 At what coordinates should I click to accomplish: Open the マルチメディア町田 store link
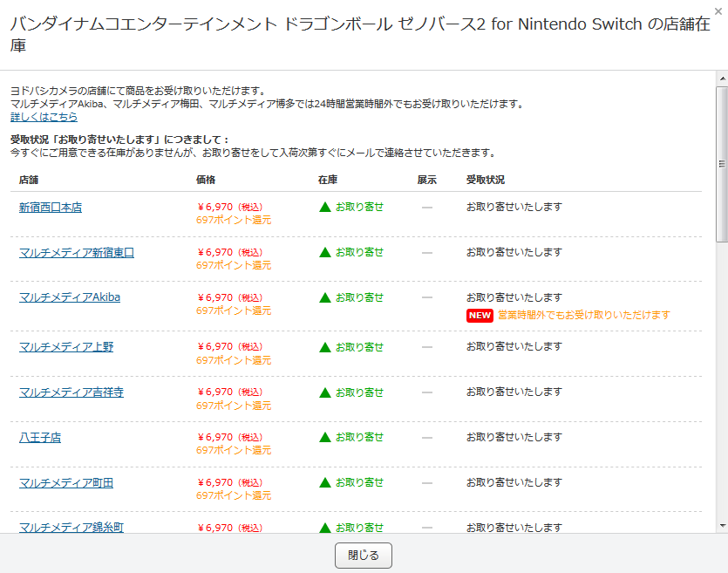pyautogui.click(x=66, y=483)
